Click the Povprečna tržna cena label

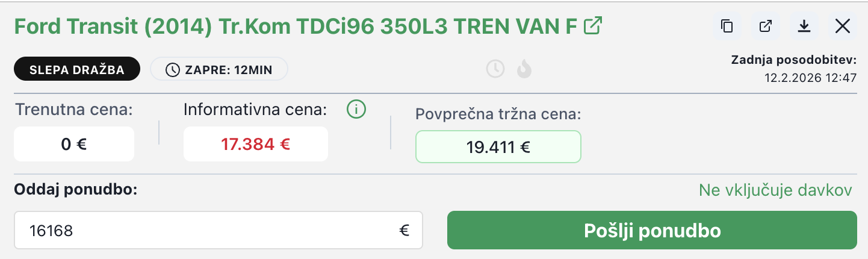pos(498,114)
